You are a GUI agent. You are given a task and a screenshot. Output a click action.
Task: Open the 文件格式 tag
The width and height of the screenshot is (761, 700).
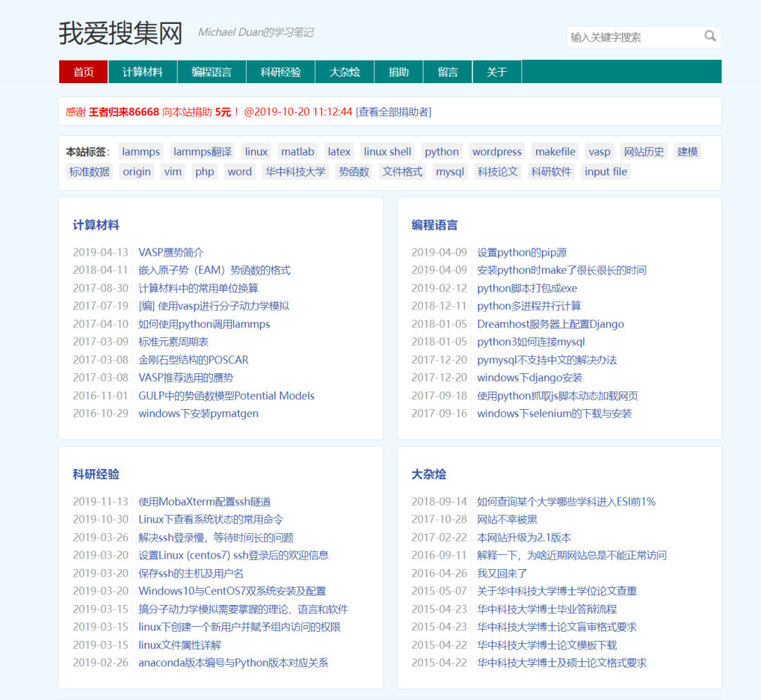(402, 172)
